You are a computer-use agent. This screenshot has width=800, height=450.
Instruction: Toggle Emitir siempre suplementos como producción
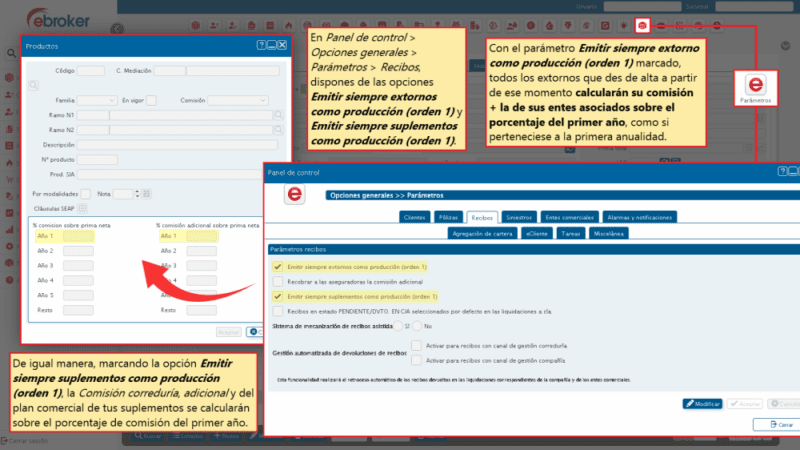pos(277,297)
